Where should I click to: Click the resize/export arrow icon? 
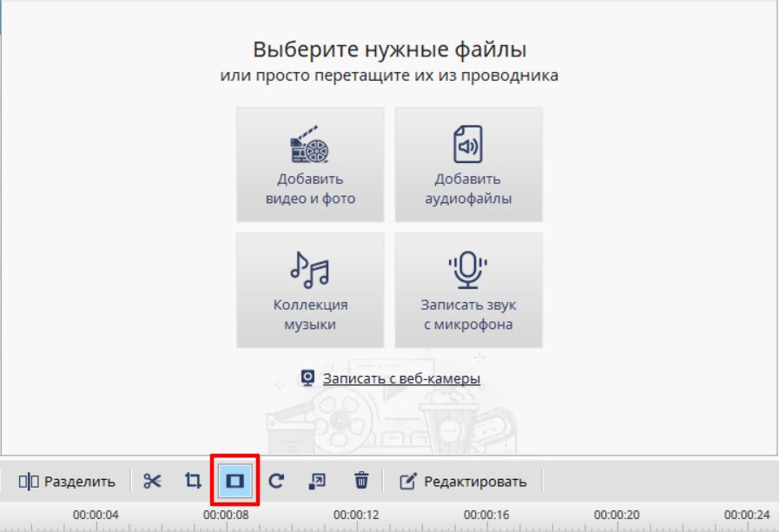(x=317, y=481)
